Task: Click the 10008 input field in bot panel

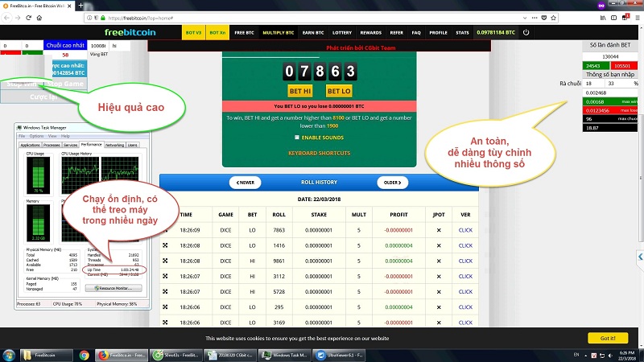Action: (x=98, y=46)
